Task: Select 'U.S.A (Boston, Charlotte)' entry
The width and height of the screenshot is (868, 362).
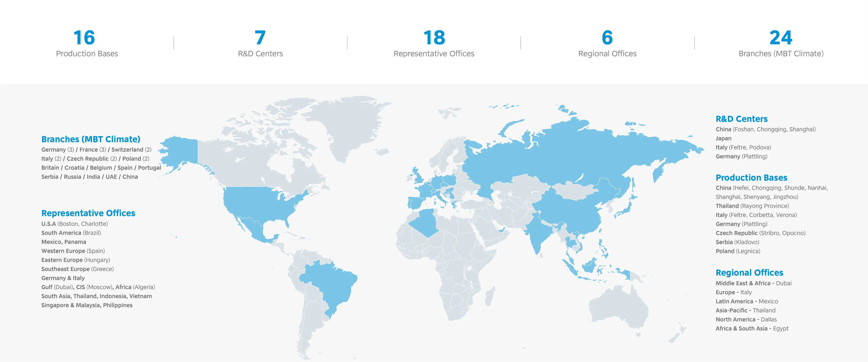Action: [x=75, y=224]
